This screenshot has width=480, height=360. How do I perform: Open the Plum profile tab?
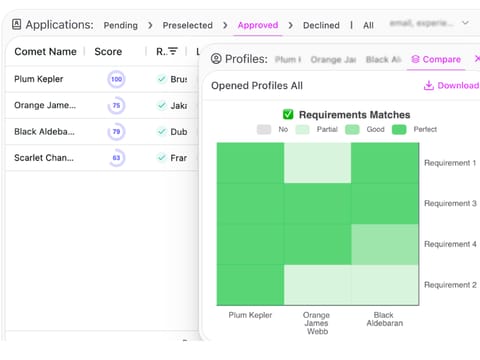tap(288, 60)
